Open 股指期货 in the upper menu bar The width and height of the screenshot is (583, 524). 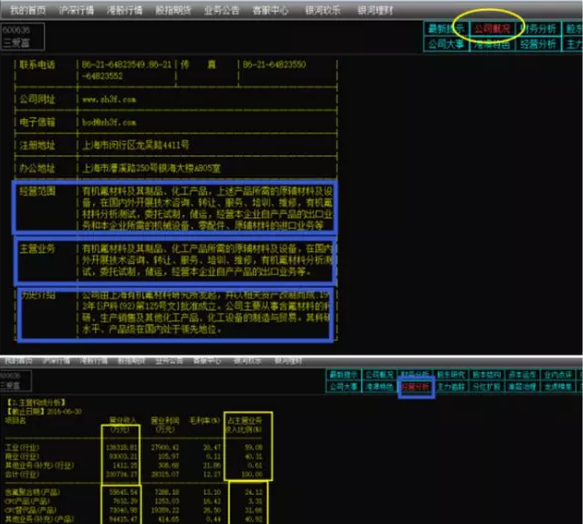click(173, 10)
